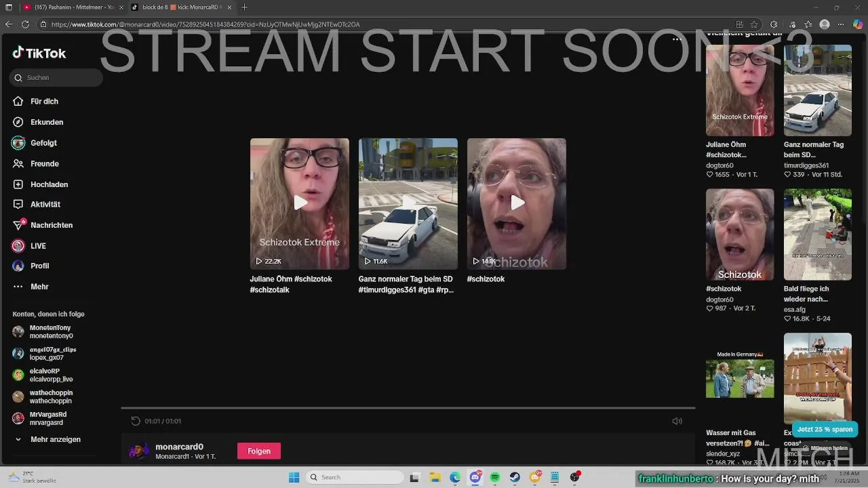Click the LIVE icon in sidebar
The width and height of the screenshot is (868, 488).
pyautogui.click(x=18, y=245)
